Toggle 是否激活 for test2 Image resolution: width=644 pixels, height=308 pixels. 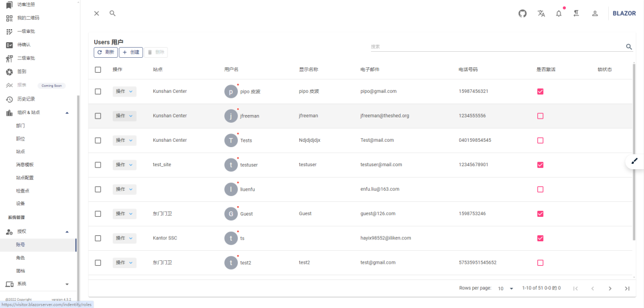tap(540, 263)
